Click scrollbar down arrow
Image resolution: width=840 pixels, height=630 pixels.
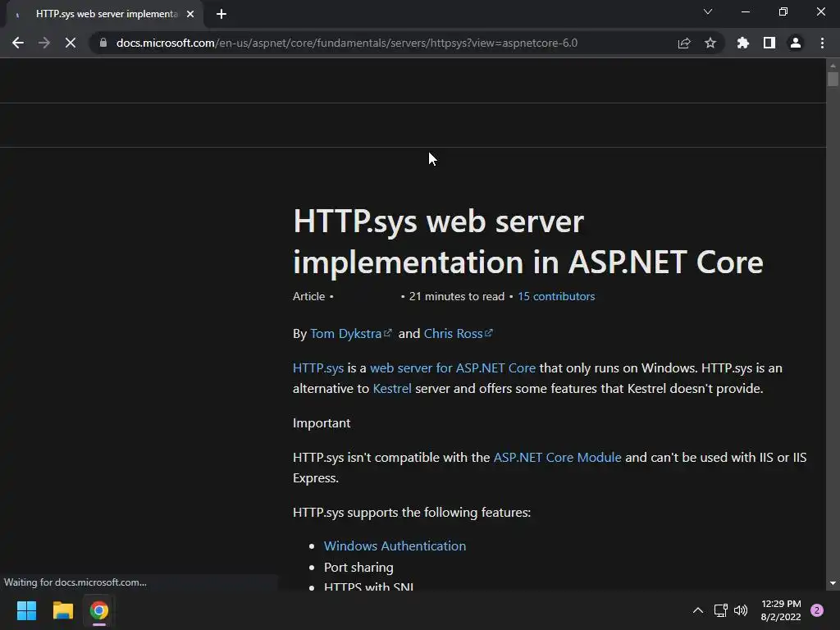click(x=833, y=583)
